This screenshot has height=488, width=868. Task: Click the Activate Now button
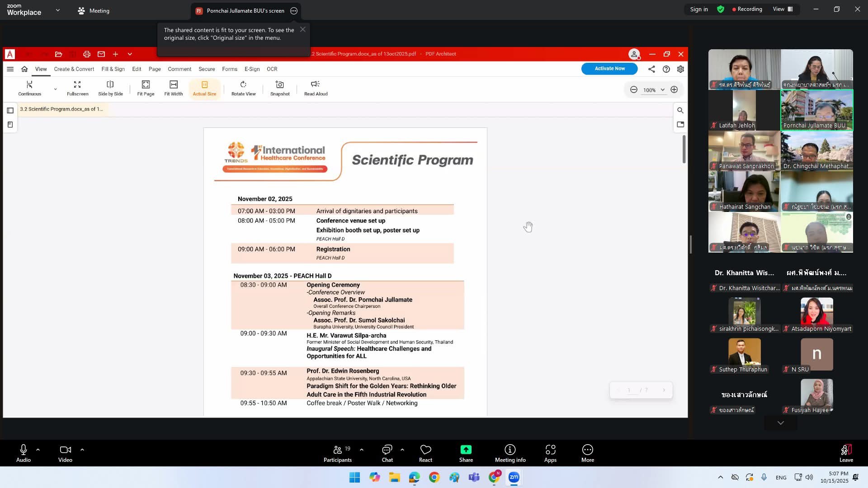[609, 69]
